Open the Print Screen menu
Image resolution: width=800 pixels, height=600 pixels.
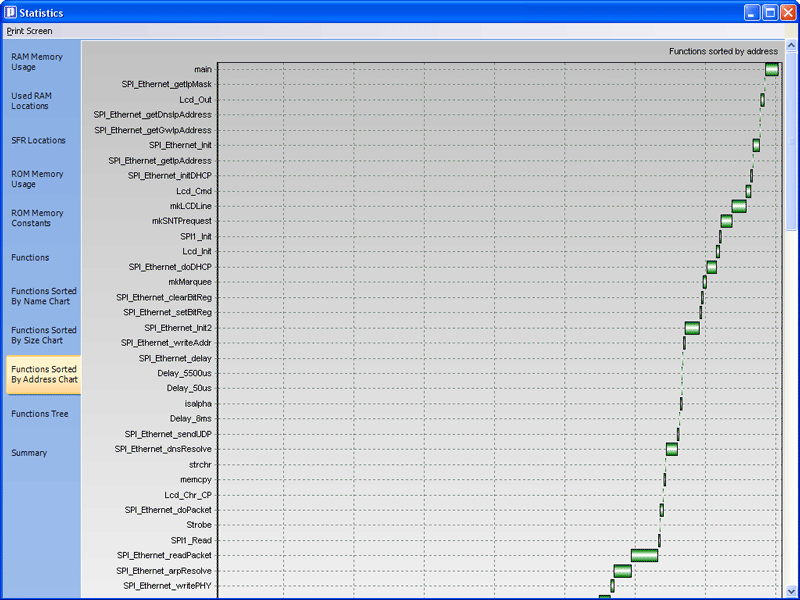click(29, 31)
